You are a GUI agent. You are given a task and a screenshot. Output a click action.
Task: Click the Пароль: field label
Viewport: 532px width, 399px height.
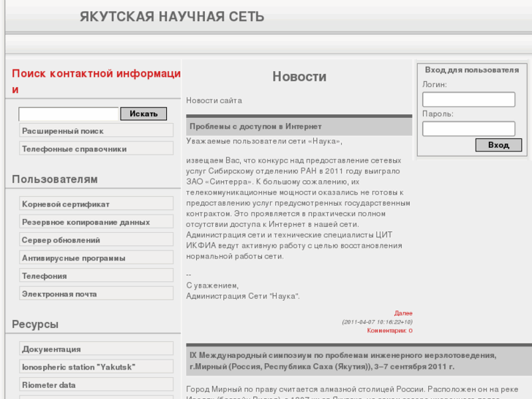coord(438,113)
